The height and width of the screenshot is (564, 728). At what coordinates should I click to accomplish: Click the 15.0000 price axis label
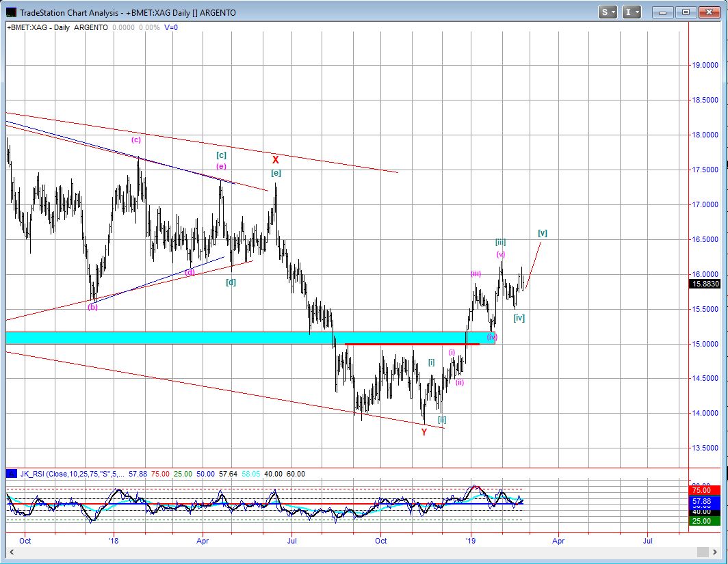click(705, 344)
